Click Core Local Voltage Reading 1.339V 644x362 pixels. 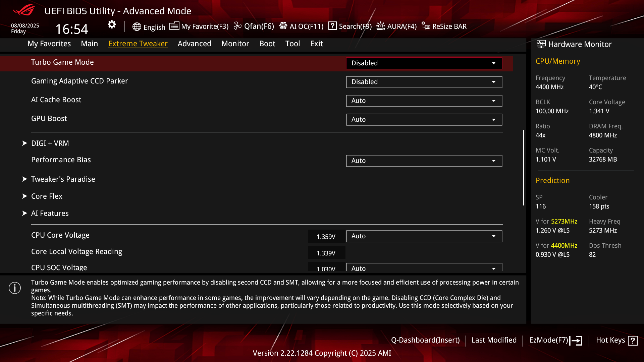coord(326,253)
